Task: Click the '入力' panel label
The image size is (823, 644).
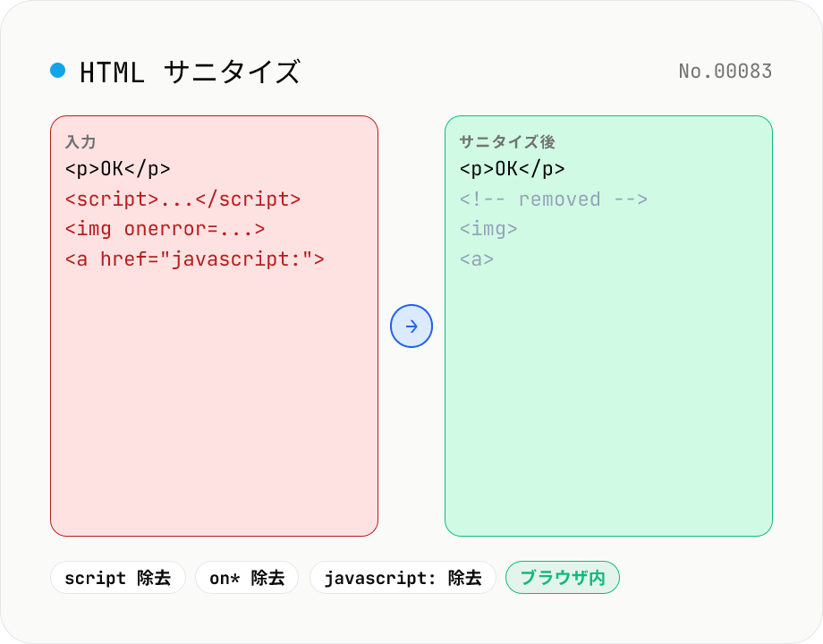Action: pyautogui.click(x=81, y=141)
